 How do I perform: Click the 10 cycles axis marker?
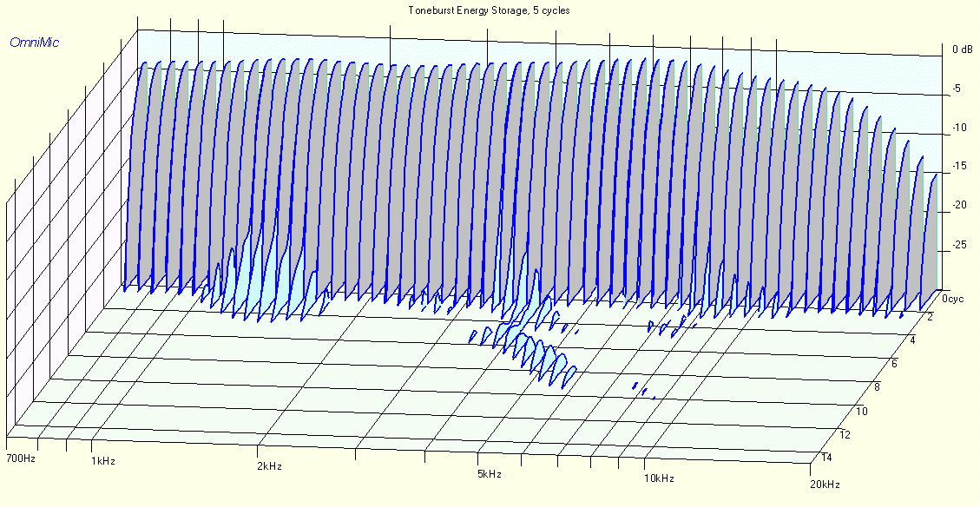coord(862,411)
